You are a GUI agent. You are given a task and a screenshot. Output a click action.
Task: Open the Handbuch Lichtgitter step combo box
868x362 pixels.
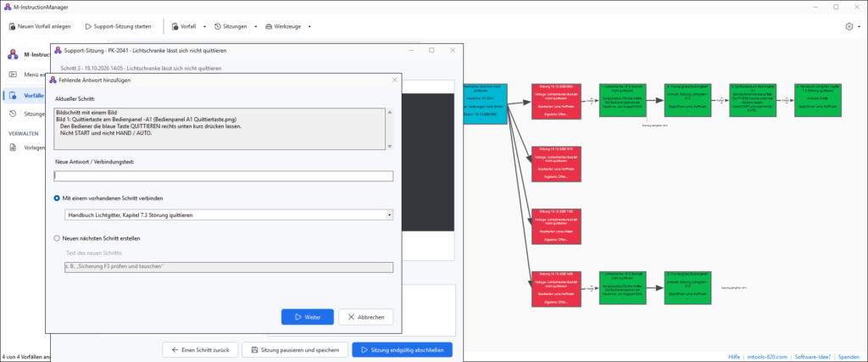[x=229, y=214]
